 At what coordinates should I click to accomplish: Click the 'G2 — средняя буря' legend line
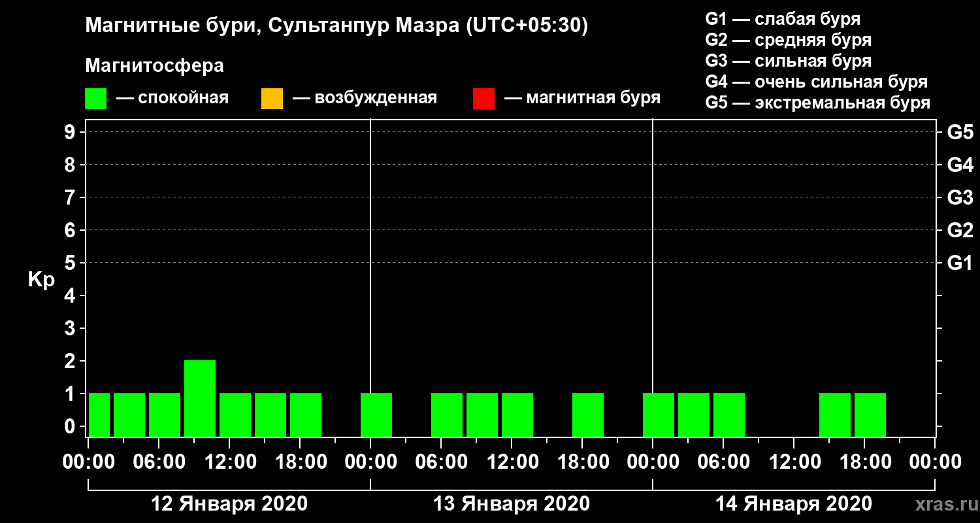(788, 40)
